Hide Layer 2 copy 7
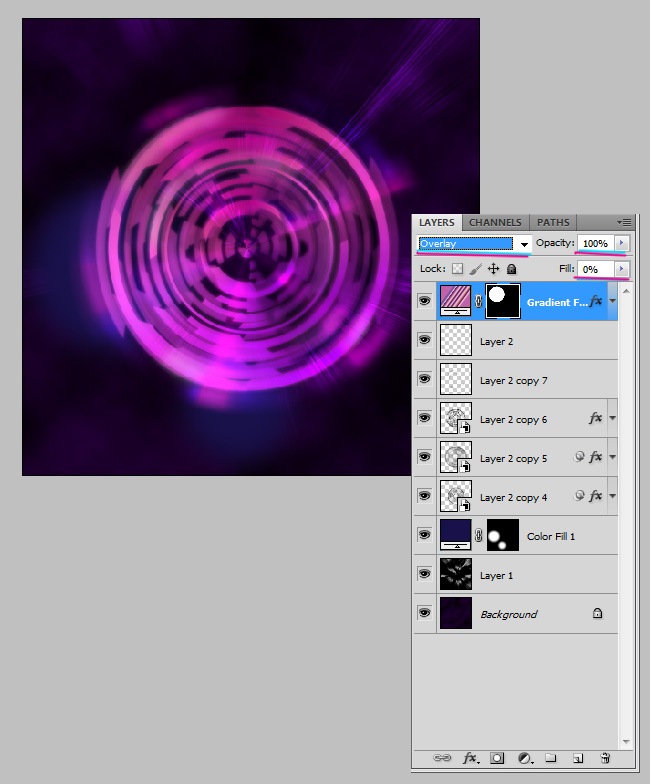Viewport: 650px width, 784px height. [x=424, y=379]
